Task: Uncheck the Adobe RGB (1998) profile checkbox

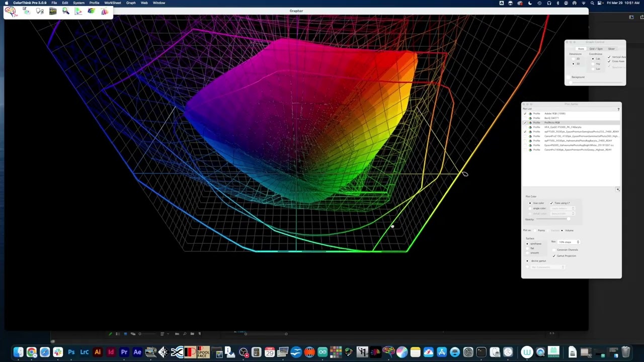Action: click(525, 114)
